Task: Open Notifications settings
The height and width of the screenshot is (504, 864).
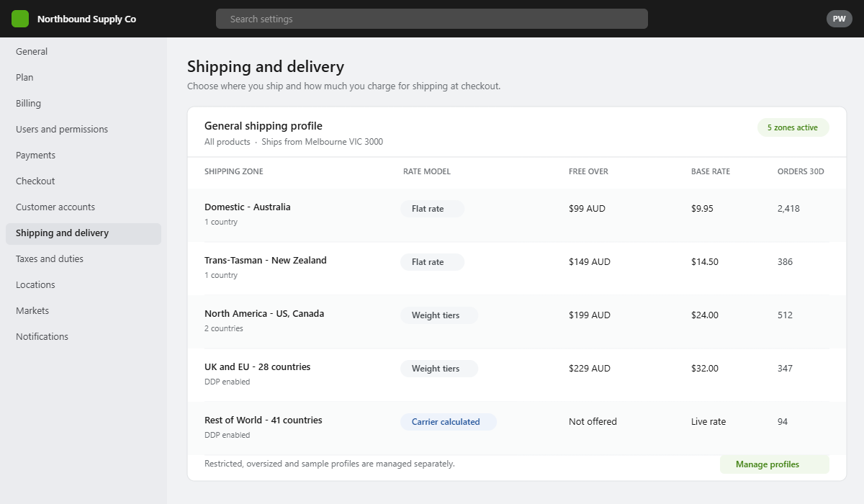Action: (84, 337)
